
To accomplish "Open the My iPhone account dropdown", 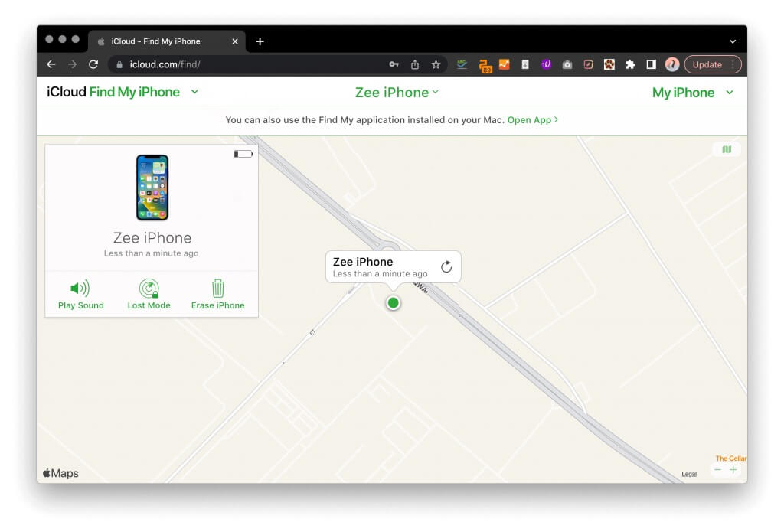I will tap(692, 93).
